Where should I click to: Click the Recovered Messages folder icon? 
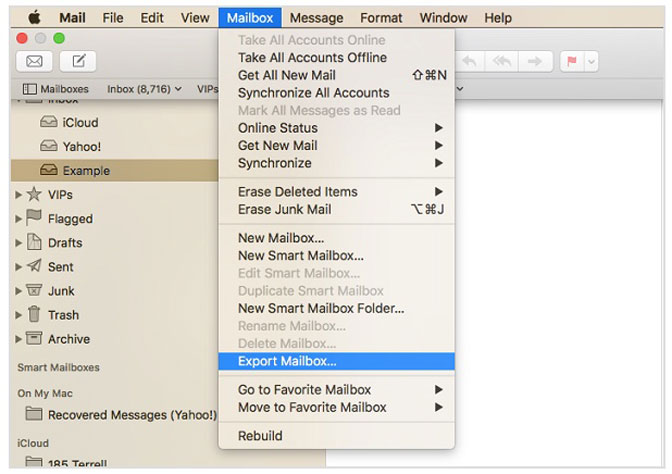(x=34, y=414)
